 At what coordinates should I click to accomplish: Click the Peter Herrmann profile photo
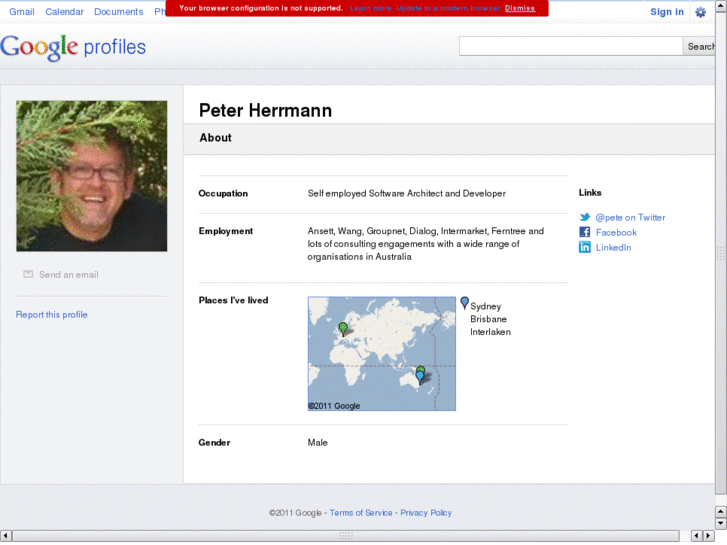tap(92, 176)
